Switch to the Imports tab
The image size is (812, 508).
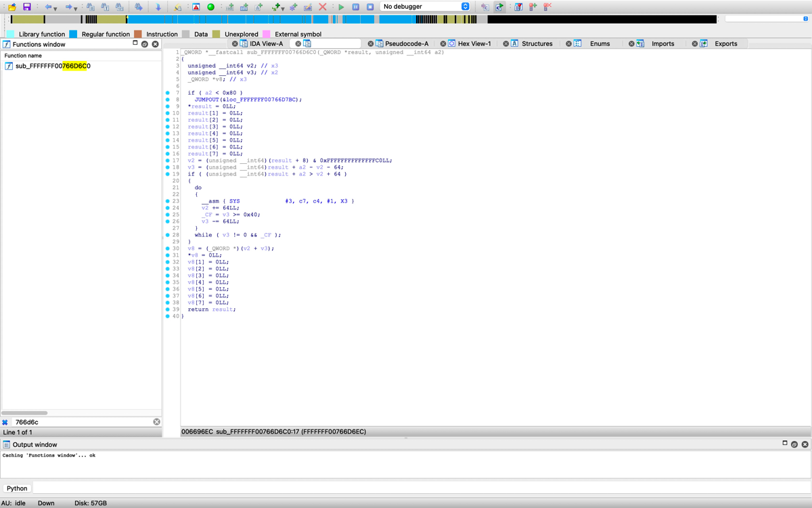click(x=662, y=43)
